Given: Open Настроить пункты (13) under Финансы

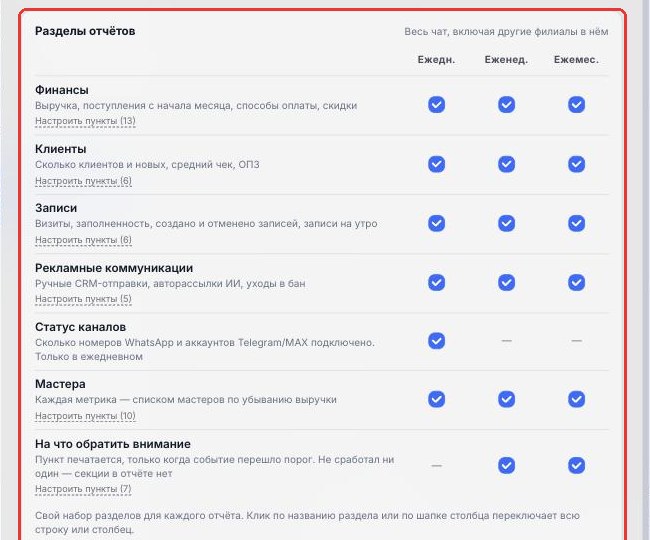Looking at the screenshot, I should click(x=85, y=121).
